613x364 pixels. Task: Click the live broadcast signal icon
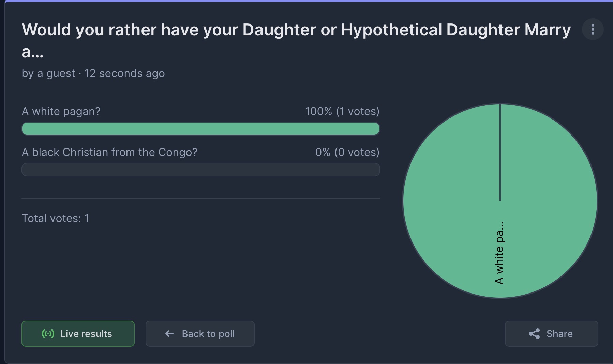point(48,334)
